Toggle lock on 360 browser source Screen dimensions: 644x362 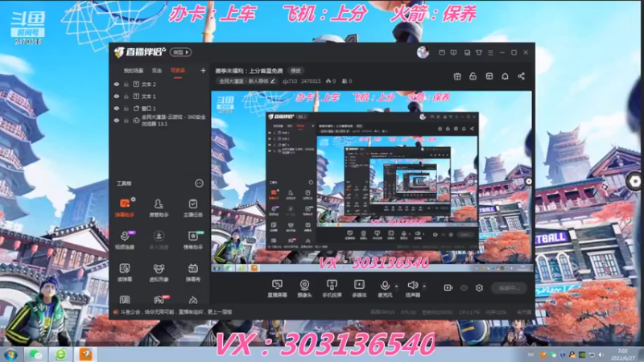(126, 120)
